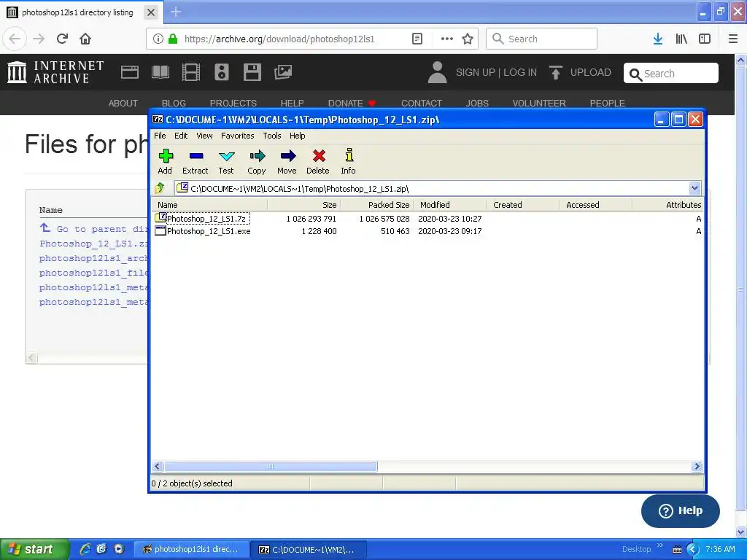Click the UPLOAD link
This screenshot has width=747, height=560.
[x=580, y=72]
